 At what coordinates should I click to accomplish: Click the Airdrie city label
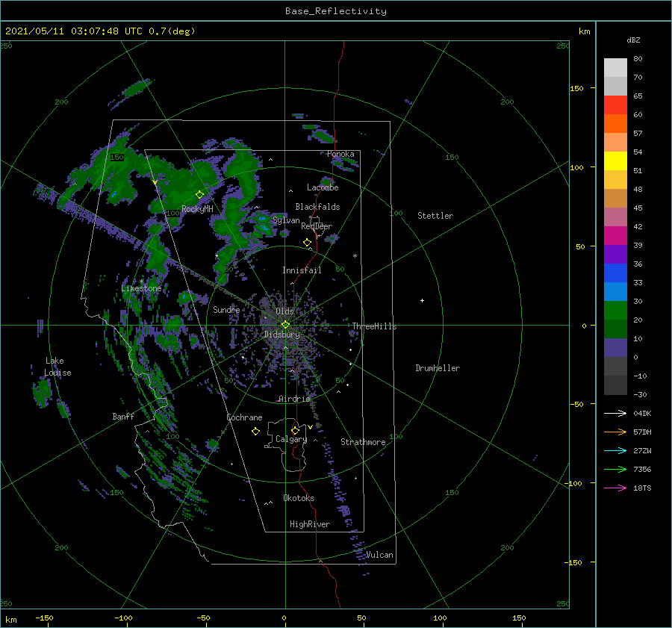[x=294, y=399]
